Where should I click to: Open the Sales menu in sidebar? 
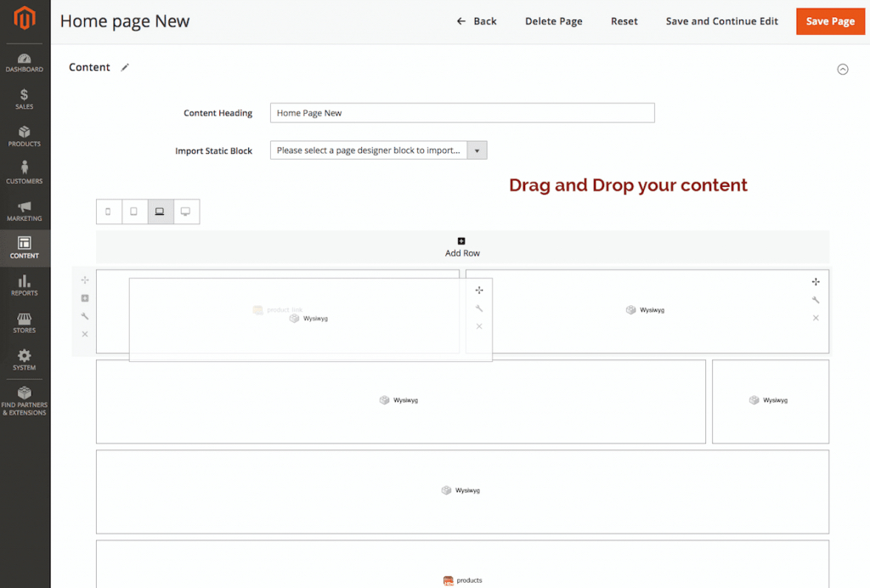(x=25, y=99)
